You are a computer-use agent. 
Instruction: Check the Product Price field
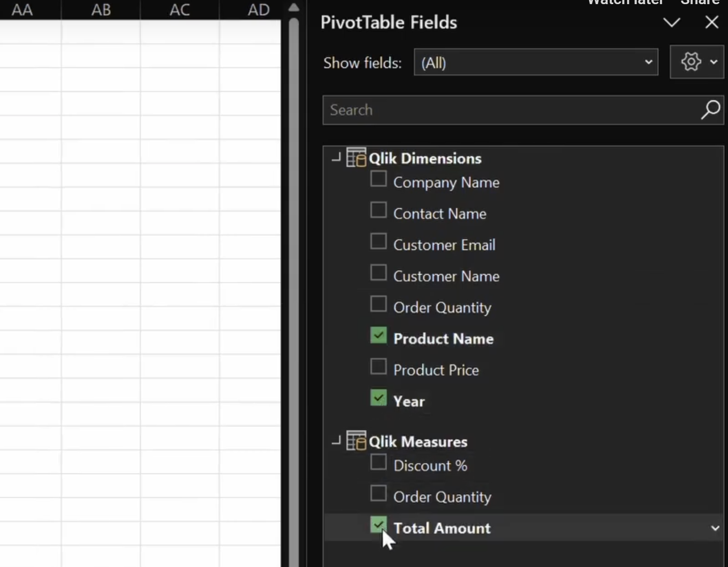[x=378, y=366]
